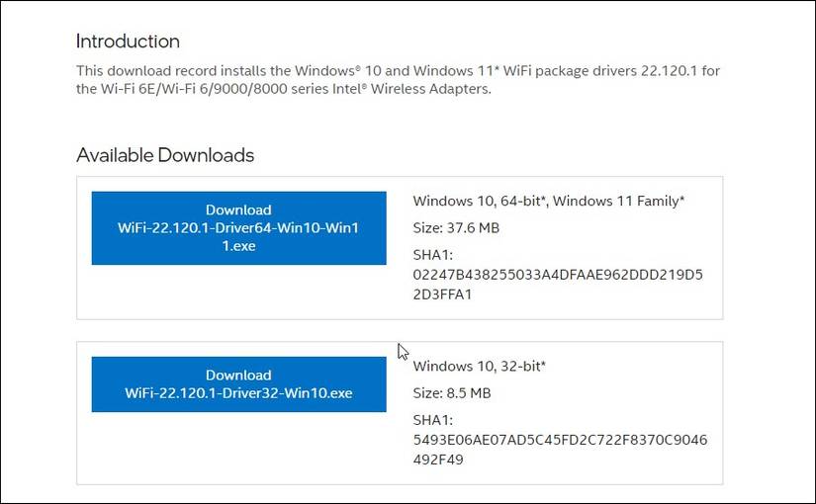Image resolution: width=816 pixels, height=504 pixels.
Task: Click the SHA1 hash line starting with 02247B
Action: pos(558,274)
